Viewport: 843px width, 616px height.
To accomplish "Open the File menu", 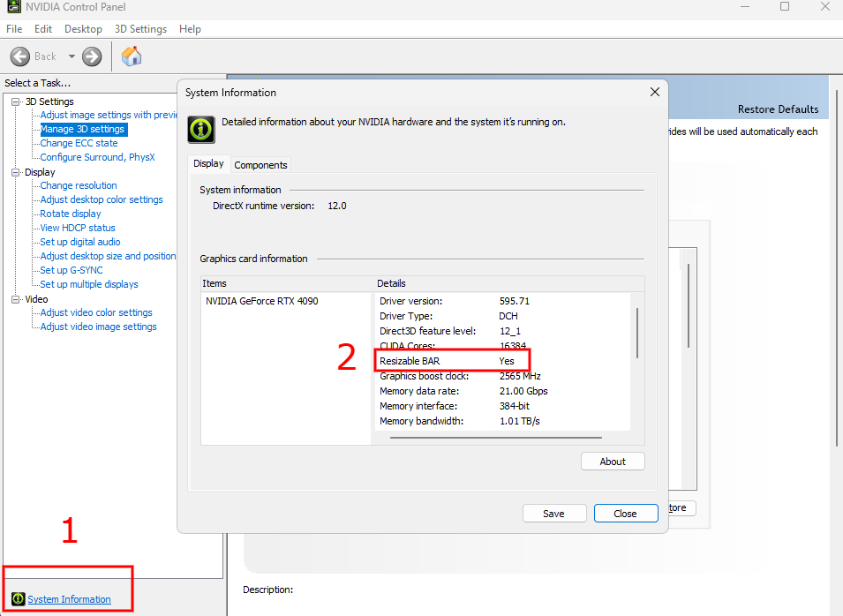I will (x=14, y=29).
